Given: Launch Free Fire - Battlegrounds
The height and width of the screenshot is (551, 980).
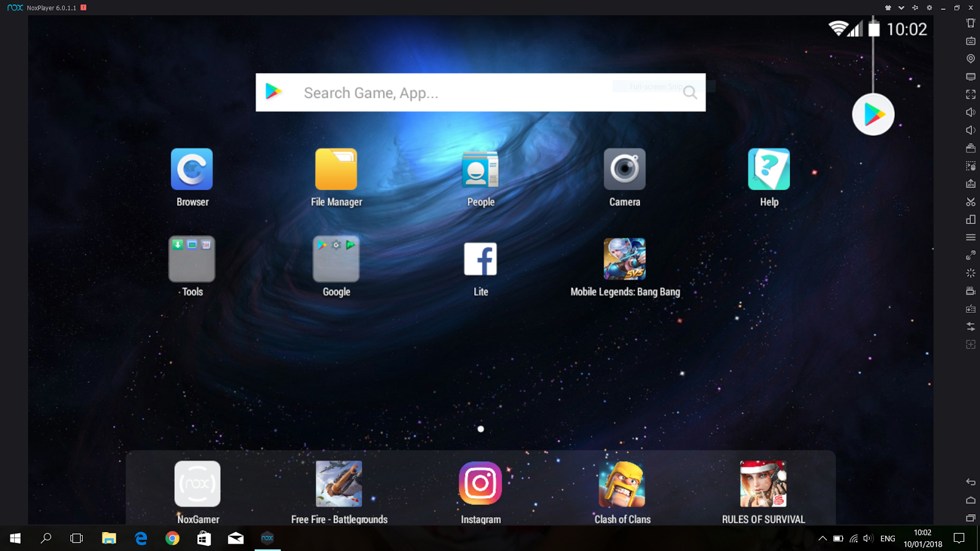Looking at the screenshot, I should (x=339, y=484).
